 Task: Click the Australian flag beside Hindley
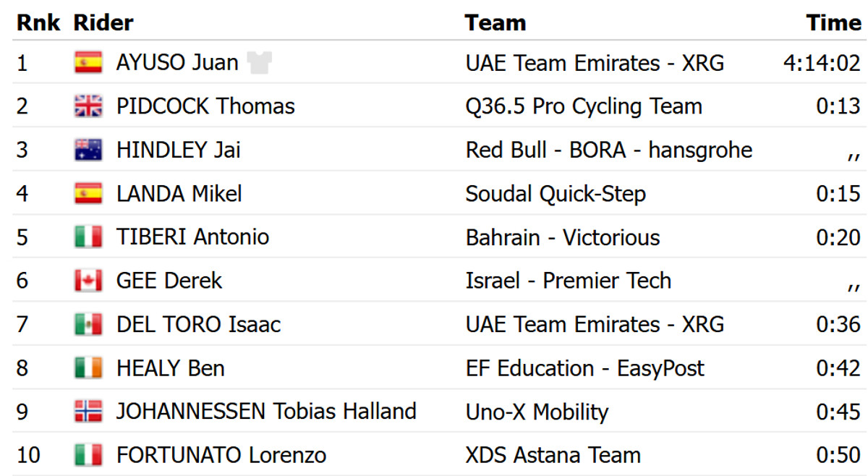[x=88, y=150]
